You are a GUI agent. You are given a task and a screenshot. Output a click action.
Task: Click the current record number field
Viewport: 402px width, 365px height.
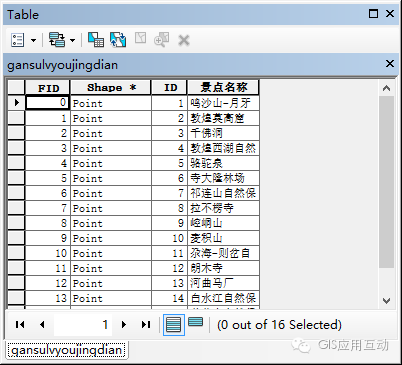point(83,324)
